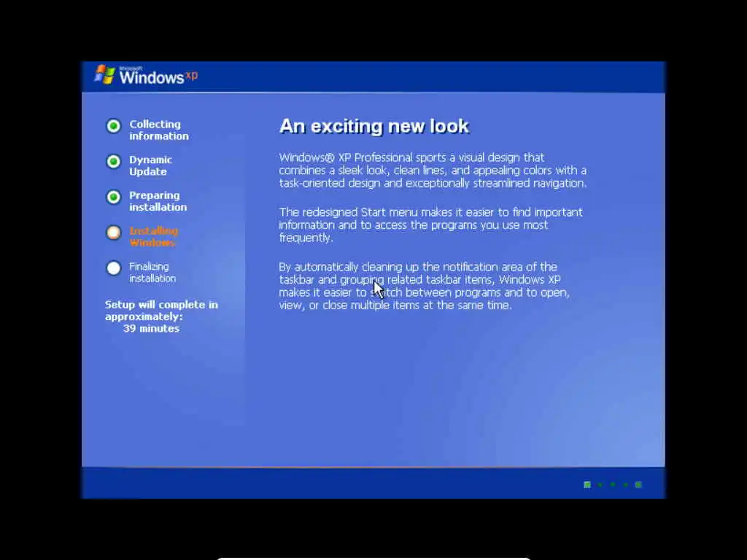Image resolution: width=747 pixels, height=560 pixels.
Task: Click the paragraph starting 'Windows® XP Professional sports'
Action: (433, 171)
